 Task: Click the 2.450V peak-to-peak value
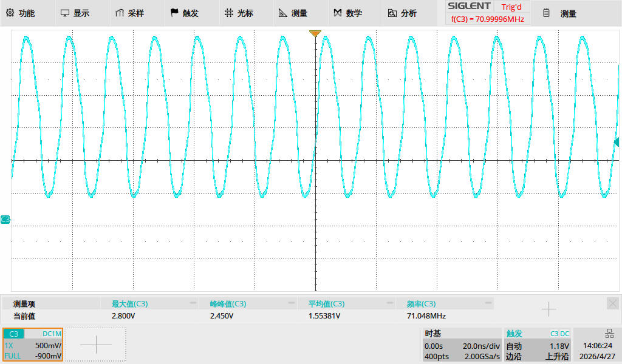click(222, 316)
